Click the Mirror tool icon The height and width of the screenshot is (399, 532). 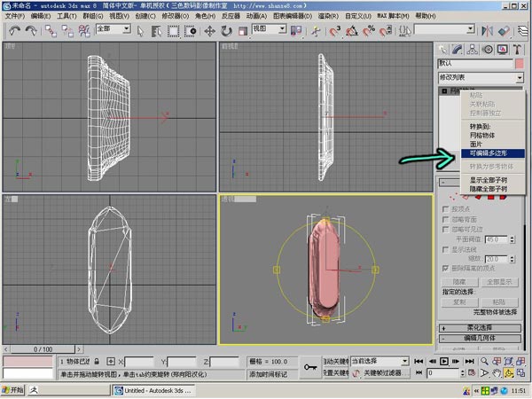[488, 31]
